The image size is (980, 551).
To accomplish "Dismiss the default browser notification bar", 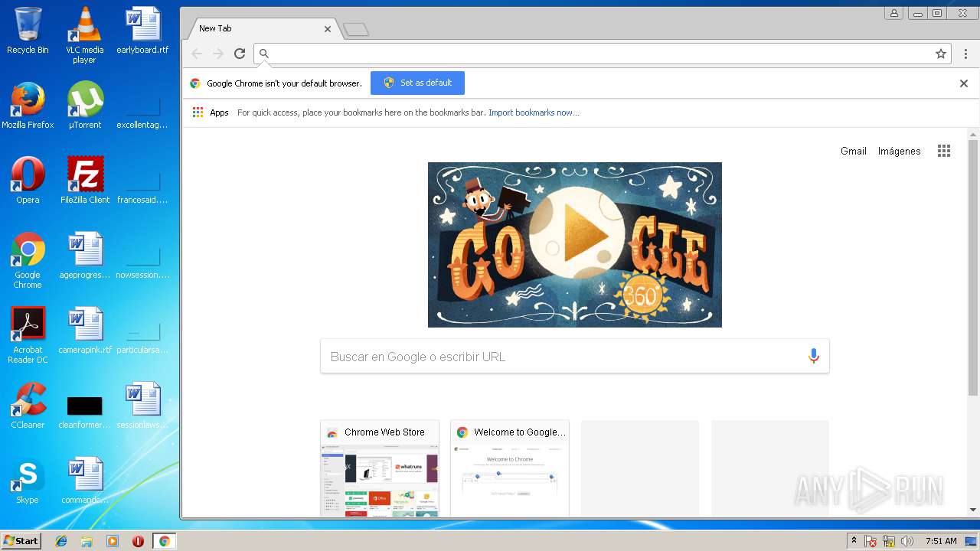I will 964,83.
